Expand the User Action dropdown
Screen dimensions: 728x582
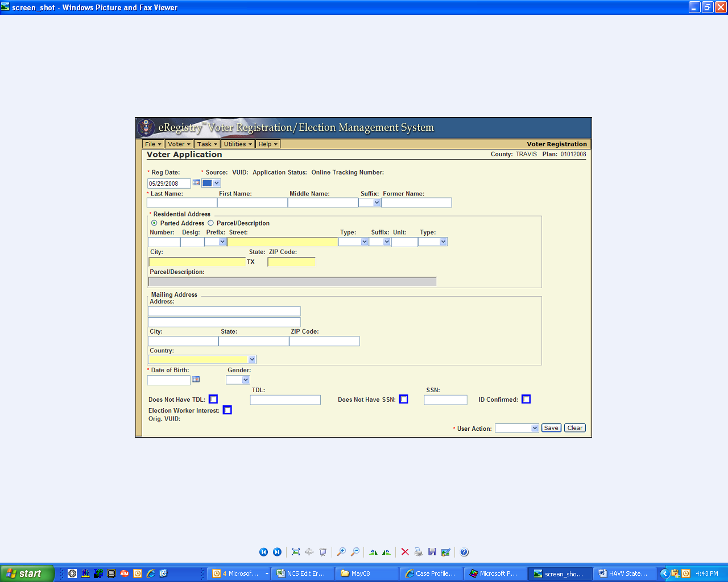(517, 428)
